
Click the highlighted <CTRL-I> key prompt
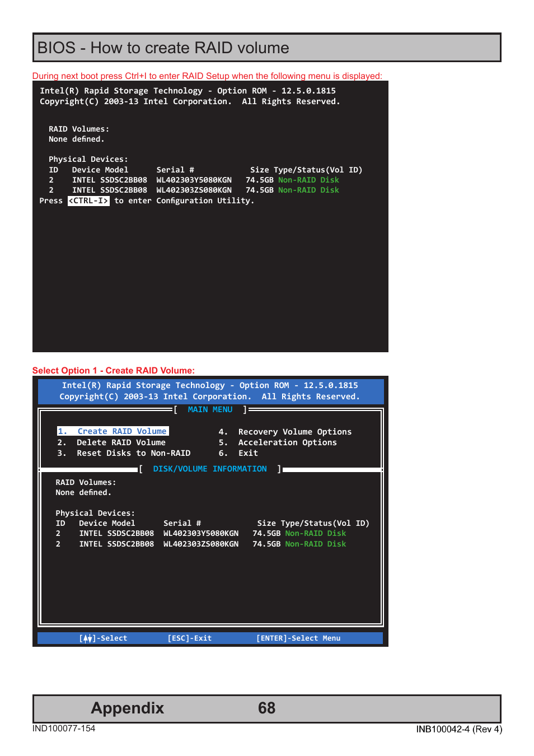(x=88, y=200)
